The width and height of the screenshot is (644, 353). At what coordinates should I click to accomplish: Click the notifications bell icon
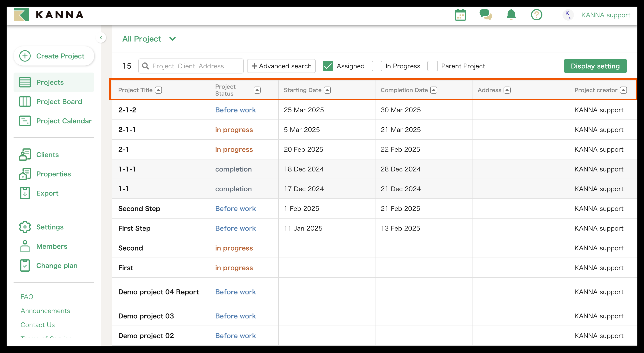click(511, 15)
